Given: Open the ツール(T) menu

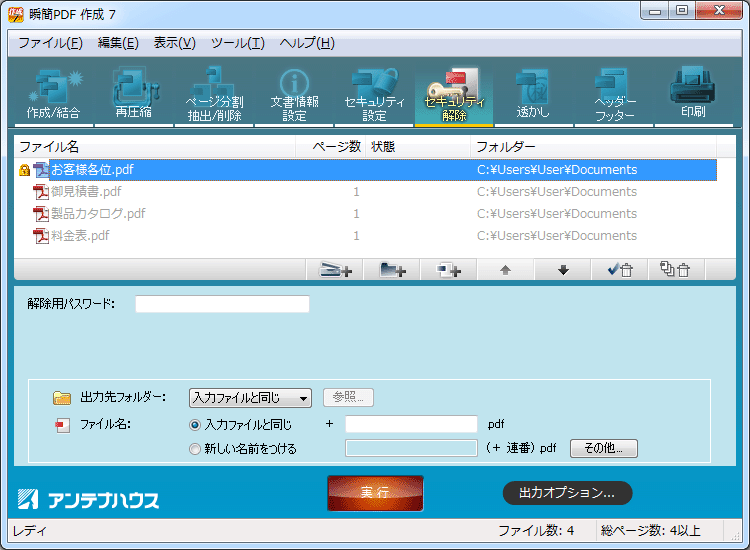Looking at the screenshot, I should tap(238, 43).
